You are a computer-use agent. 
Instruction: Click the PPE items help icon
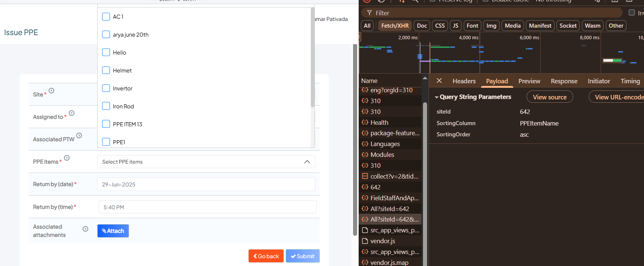point(67,158)
